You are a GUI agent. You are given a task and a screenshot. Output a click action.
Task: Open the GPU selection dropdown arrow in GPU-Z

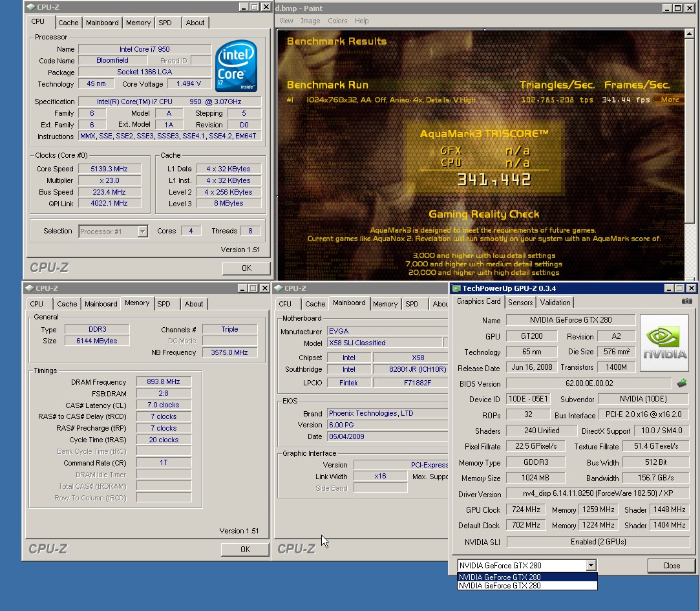pyautogui.click(x=591, y=566)
